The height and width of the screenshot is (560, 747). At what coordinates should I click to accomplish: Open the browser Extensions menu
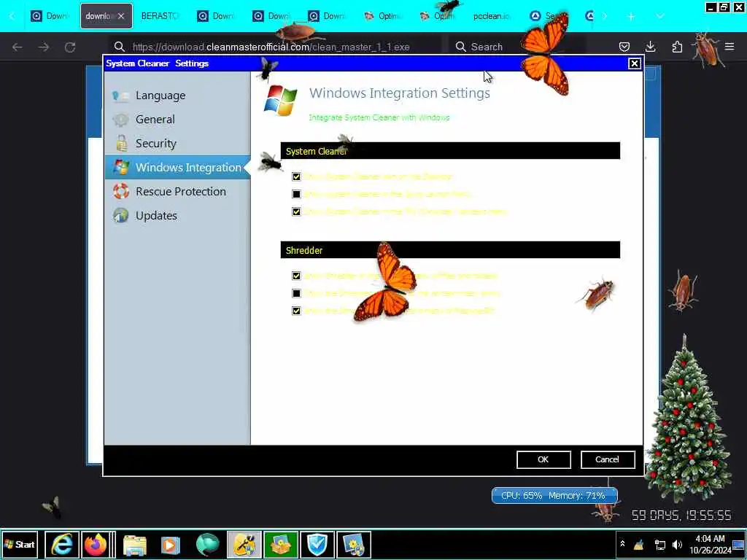coord(677,47)
